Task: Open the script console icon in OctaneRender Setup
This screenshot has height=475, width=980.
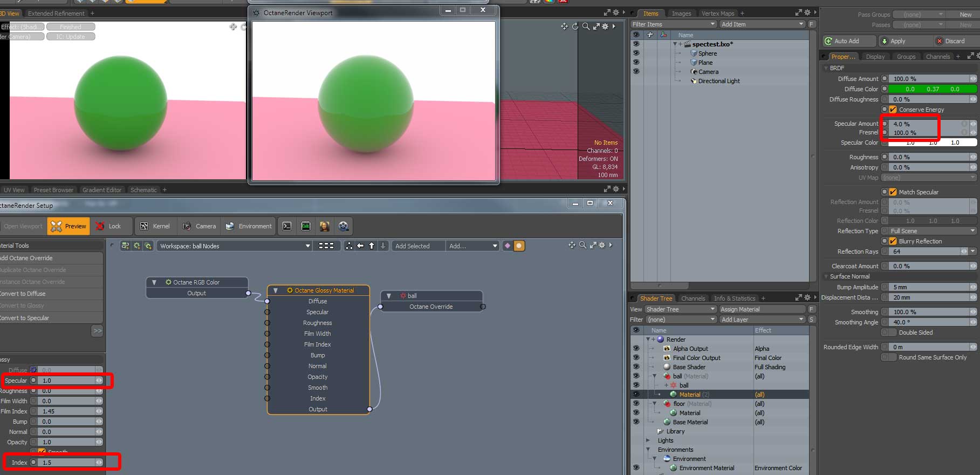Action: click(x=287, y=226)
